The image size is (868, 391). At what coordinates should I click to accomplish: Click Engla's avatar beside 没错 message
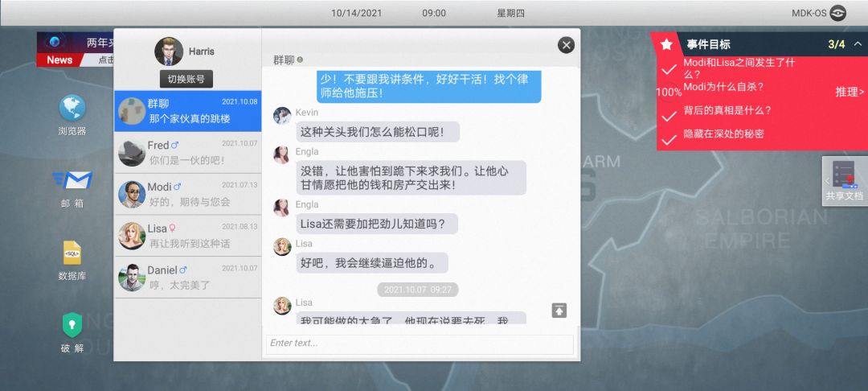pos(282,155)
